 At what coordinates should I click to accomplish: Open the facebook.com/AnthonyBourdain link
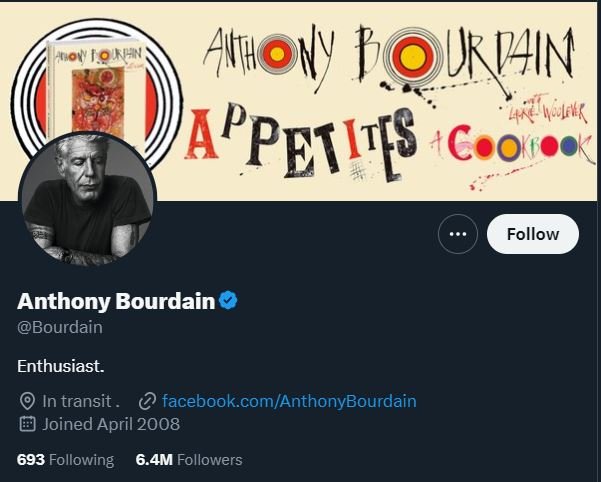289,401
